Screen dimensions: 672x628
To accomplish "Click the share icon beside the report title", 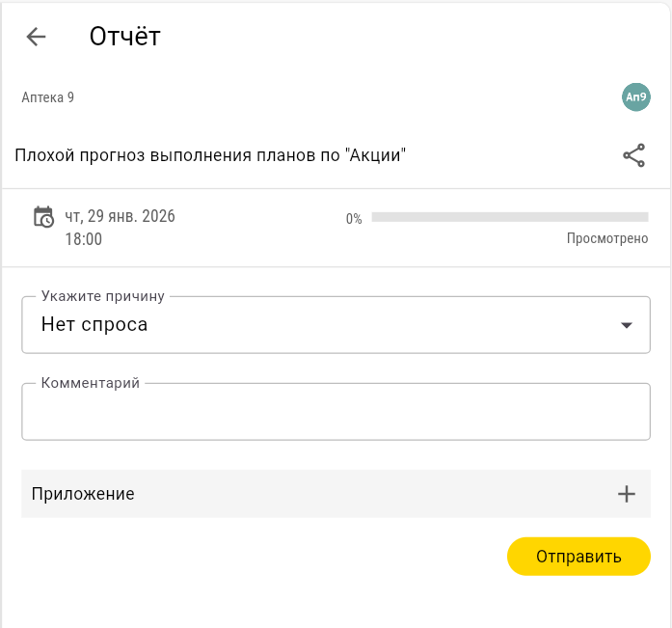I will 633,155.
